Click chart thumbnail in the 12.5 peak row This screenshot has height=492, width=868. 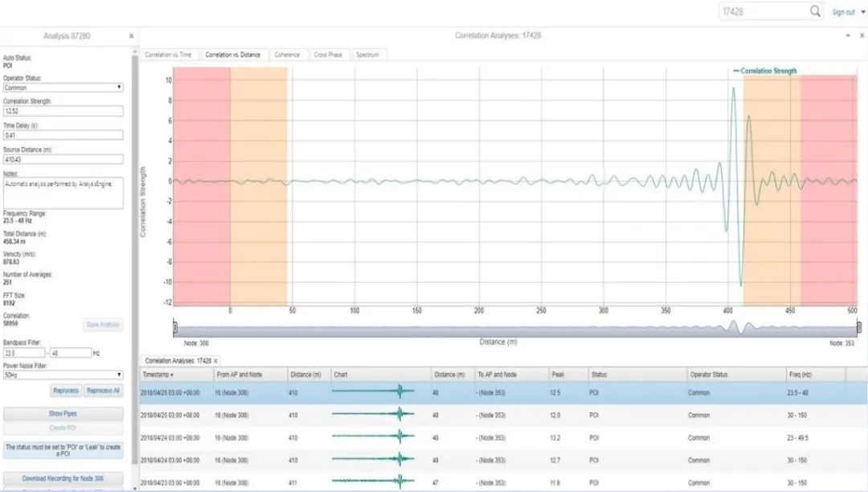click(x=373, y=392)
